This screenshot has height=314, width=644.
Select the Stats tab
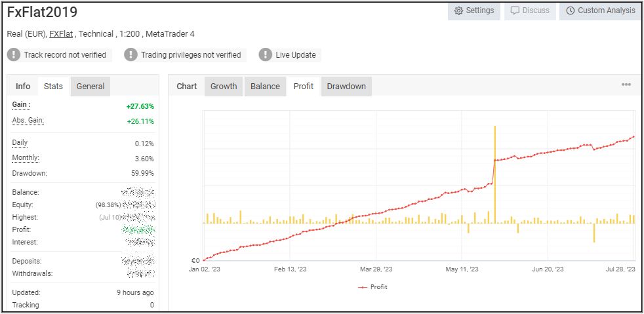(x=53, y=86)
